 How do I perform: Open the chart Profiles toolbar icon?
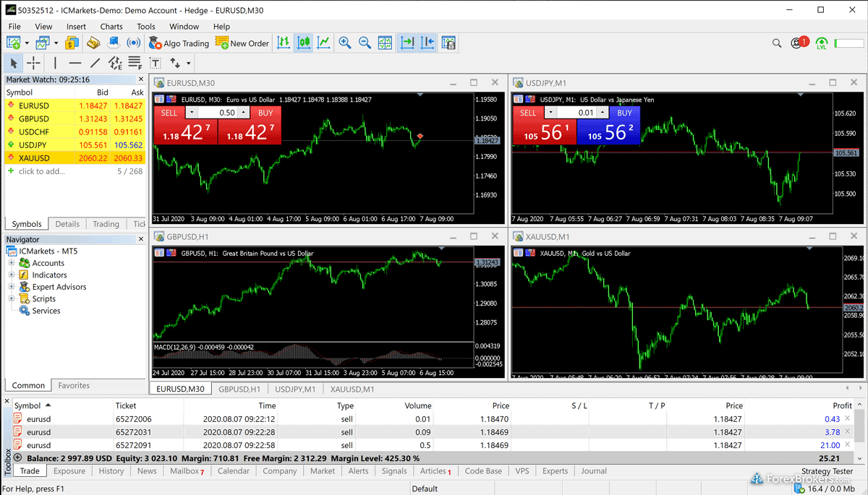(43, 43)
